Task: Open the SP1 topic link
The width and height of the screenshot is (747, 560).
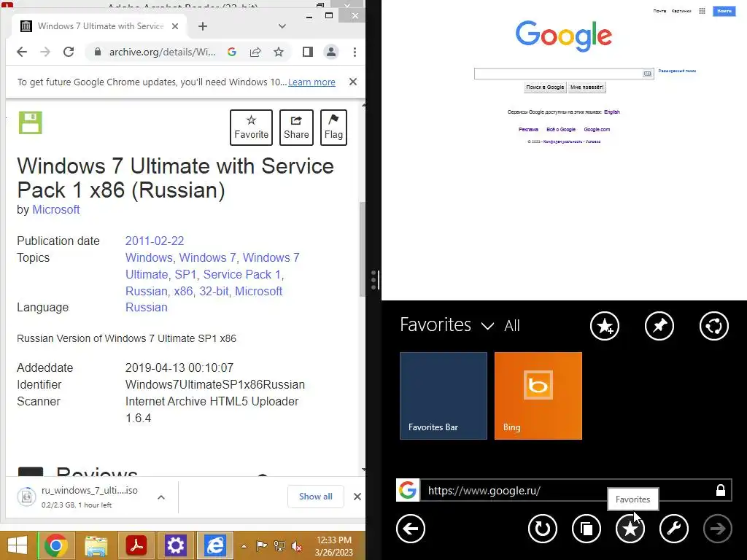Action: point(185,274)
